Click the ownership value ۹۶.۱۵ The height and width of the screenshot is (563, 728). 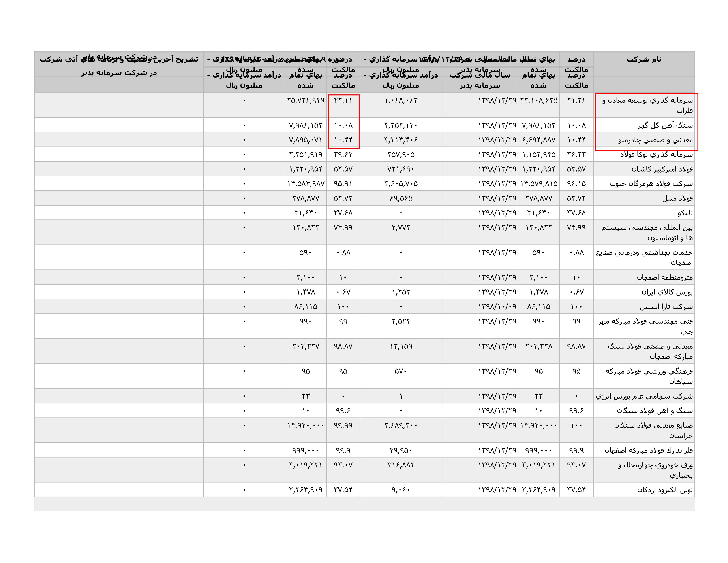[576, 184]
